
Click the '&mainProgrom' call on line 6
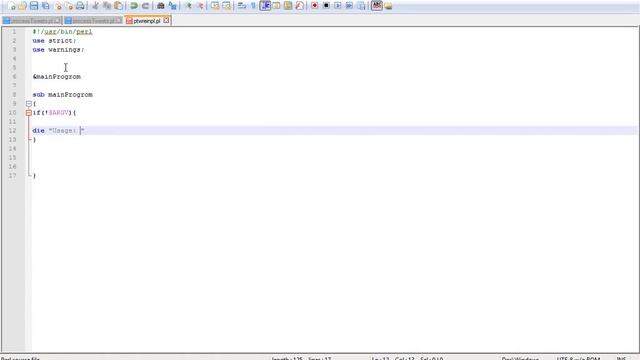[x=57, y=76]
